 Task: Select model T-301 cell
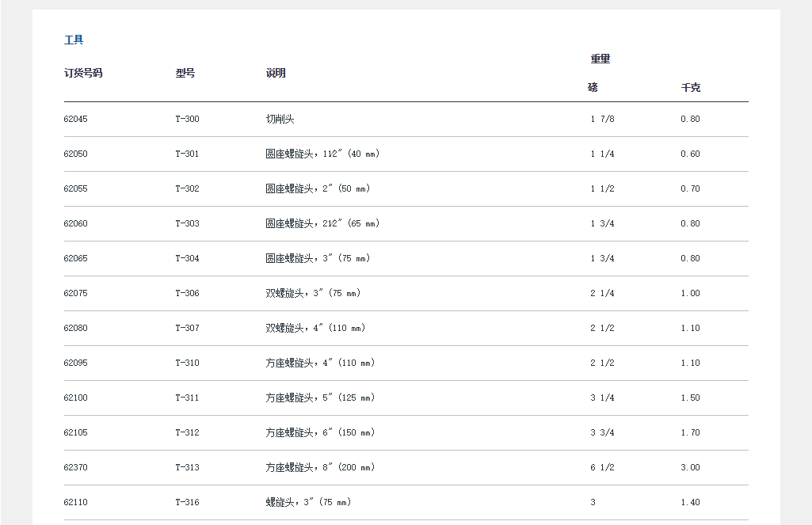tap(187, 154)
